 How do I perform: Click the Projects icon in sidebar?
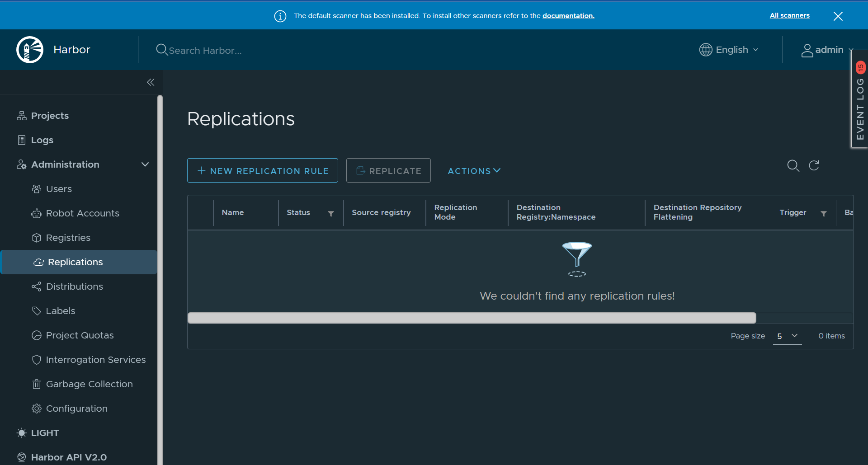click(x=21, y=116)
